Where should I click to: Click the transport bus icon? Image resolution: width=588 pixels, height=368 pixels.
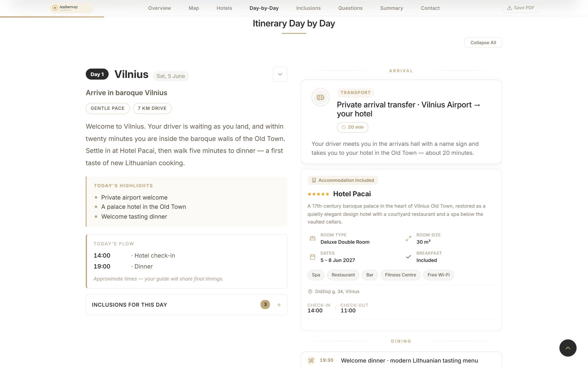point(320,97)
